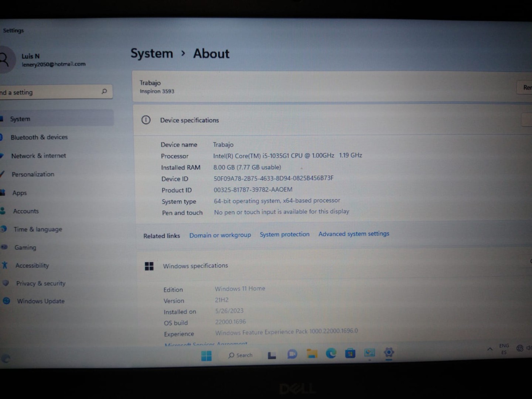Open Domain or workgroup link
Image resolution: width=532 pixels, height=399 pixels.
pyautogui.click(x=220, y=235)
